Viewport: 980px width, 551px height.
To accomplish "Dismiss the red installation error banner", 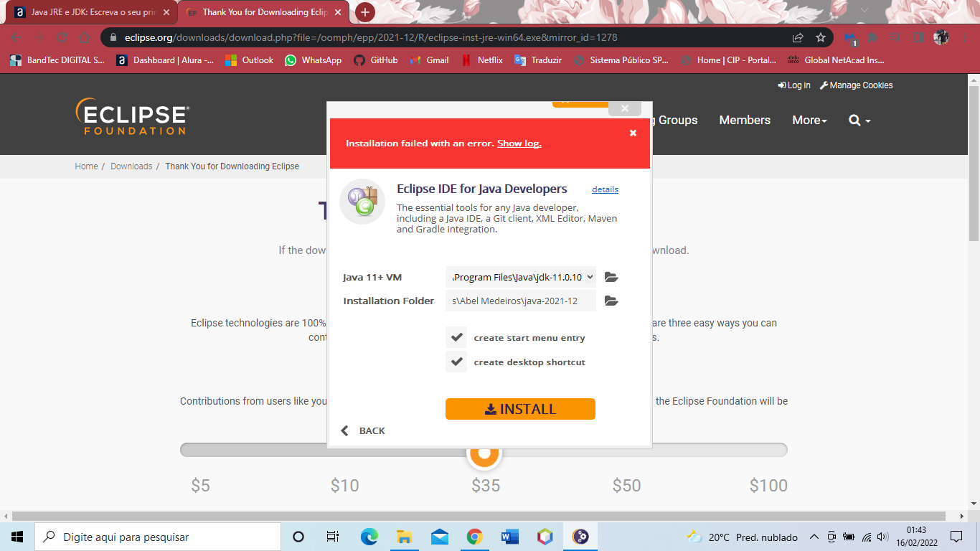I will click(633, 133).
